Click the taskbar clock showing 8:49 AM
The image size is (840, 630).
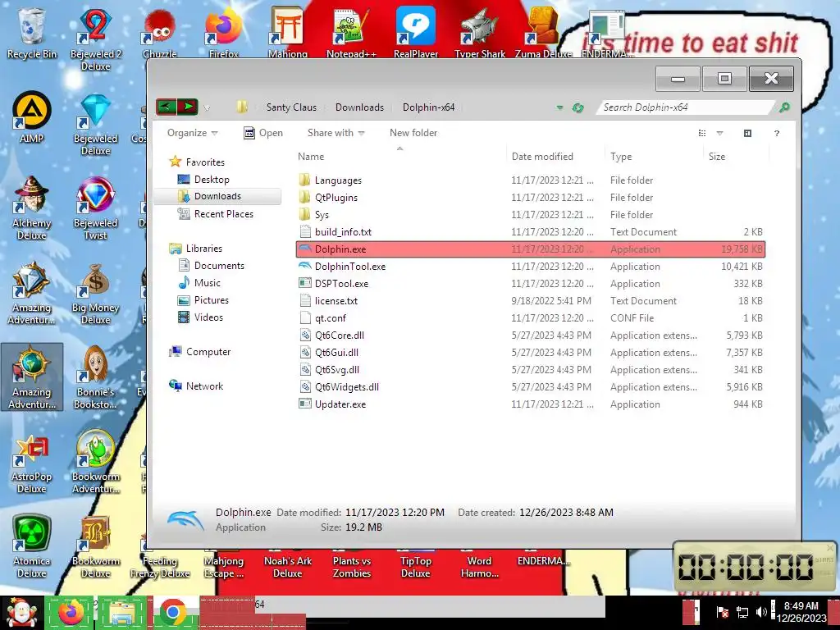coord(801,612)
